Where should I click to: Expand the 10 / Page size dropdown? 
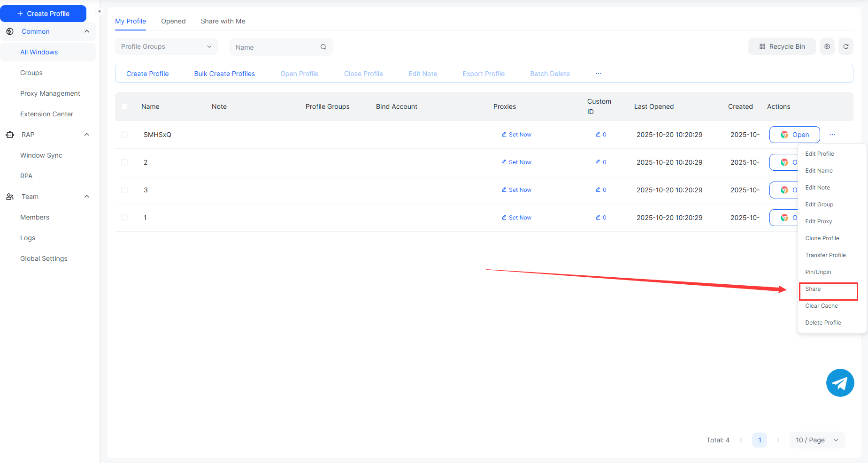[x=817, y=440]
